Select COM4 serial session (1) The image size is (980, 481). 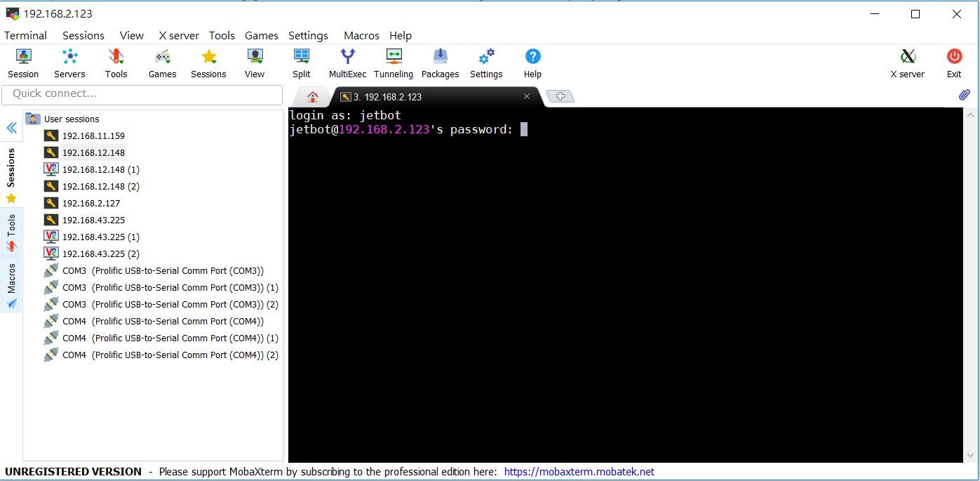(x=161, y=338)
